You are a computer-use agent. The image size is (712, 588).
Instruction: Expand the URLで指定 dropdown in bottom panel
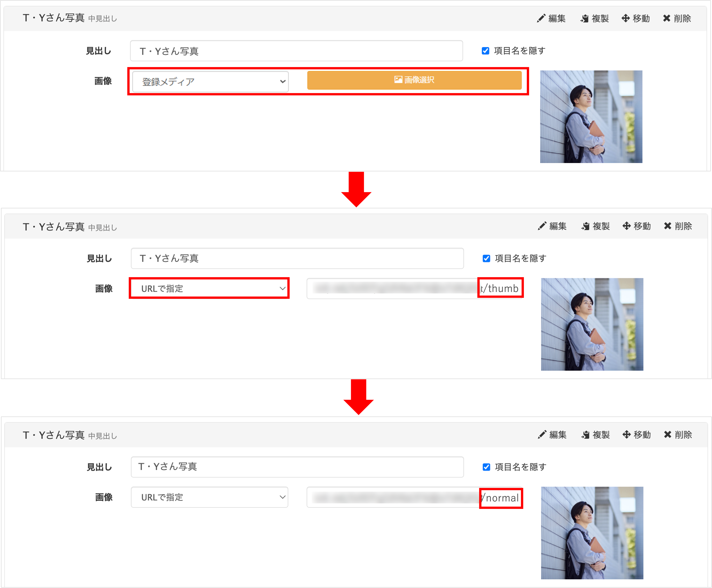pos(209,497)
